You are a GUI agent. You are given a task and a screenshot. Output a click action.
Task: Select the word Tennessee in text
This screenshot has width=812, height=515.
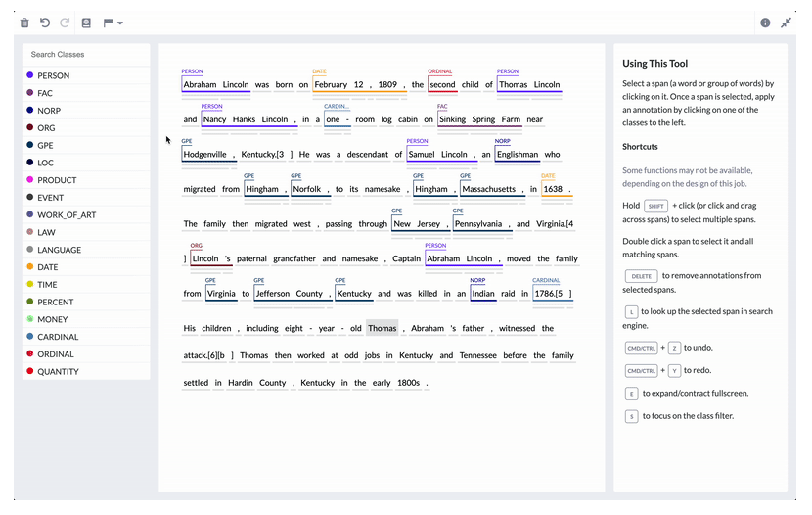point(480,355)
